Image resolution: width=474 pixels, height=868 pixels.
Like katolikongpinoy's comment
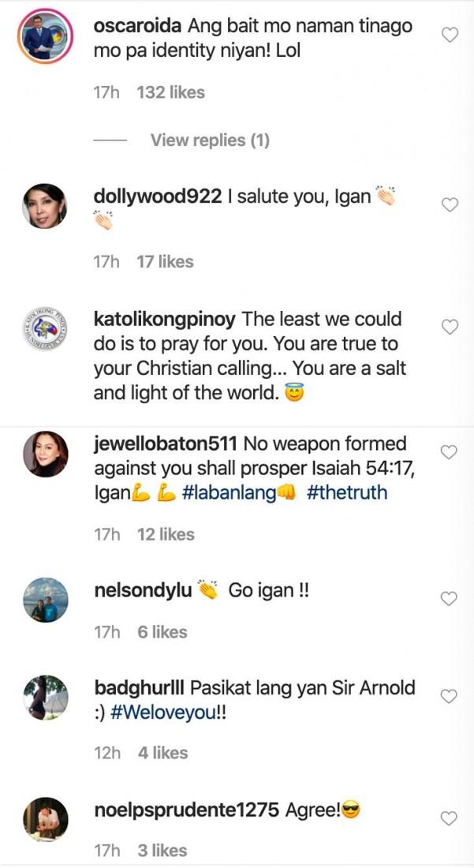[449, 327]
